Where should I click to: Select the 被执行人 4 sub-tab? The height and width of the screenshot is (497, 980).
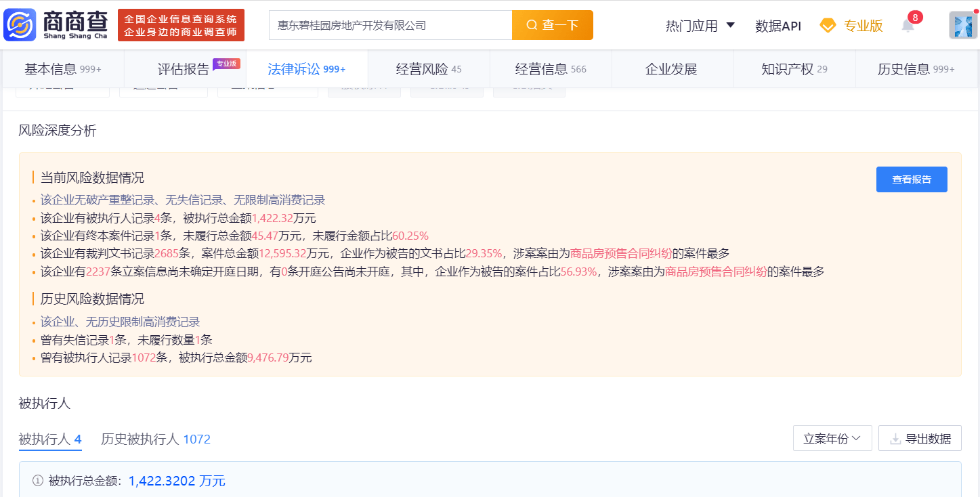pyautogui.click(x=50, y=439)
